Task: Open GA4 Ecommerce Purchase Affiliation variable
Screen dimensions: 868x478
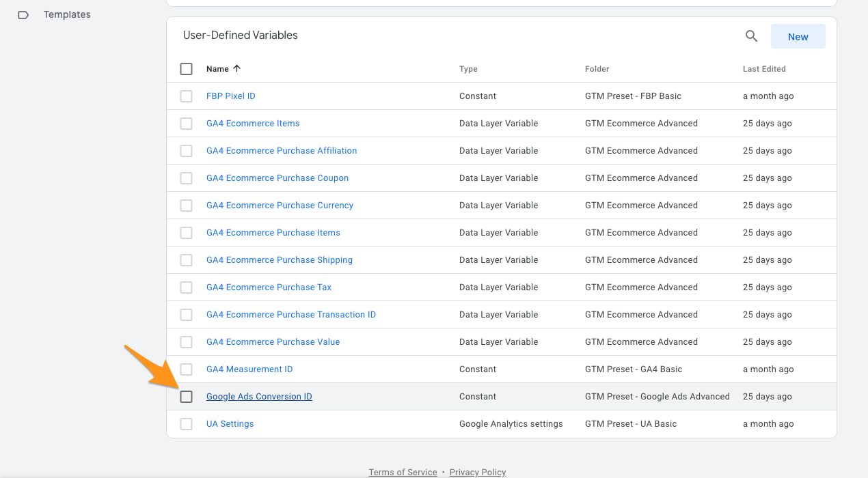Action: click(x=282, y=151)
